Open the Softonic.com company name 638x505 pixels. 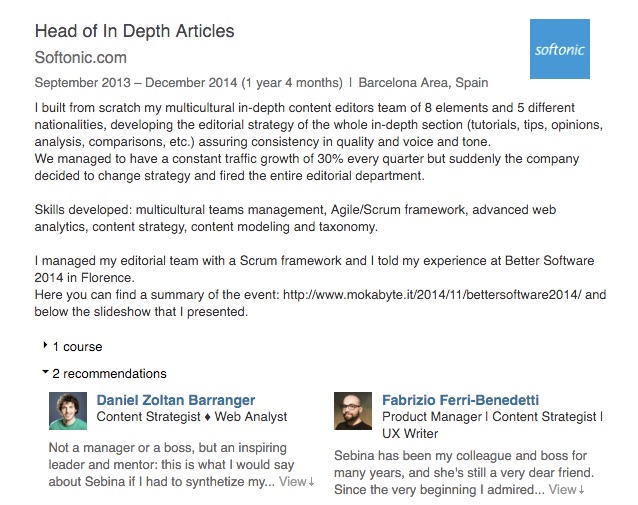80,59
